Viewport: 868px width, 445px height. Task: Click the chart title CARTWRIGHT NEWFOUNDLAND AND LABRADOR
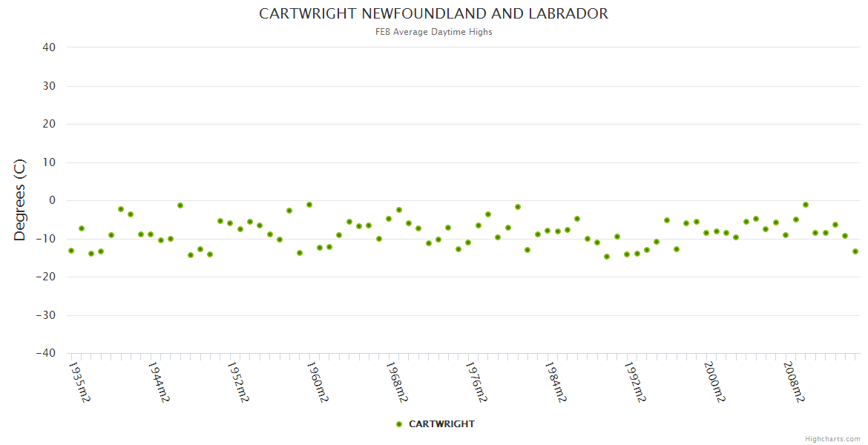point(433,14)
